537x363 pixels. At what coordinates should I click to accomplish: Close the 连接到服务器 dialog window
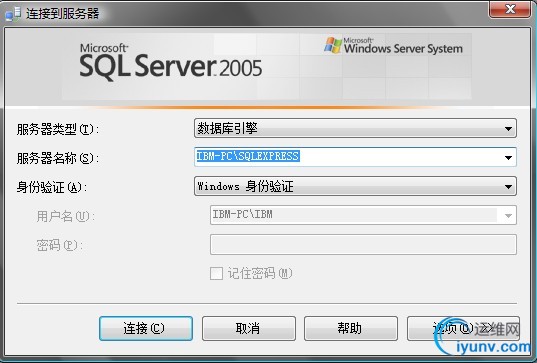pos(510,9)
